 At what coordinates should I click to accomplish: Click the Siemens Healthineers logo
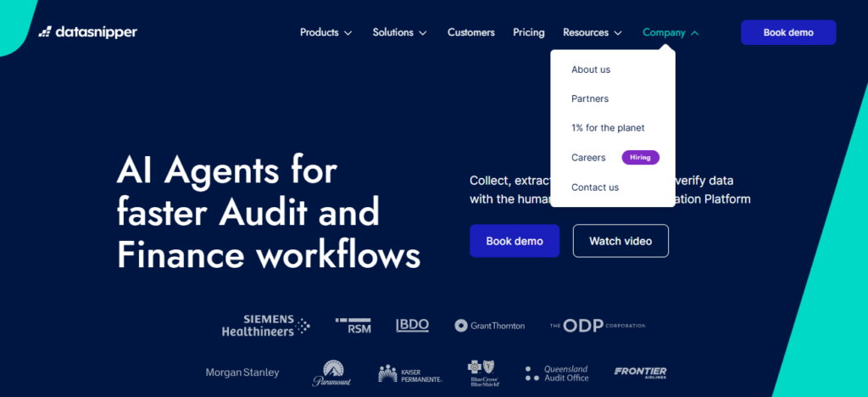point(265,326)
